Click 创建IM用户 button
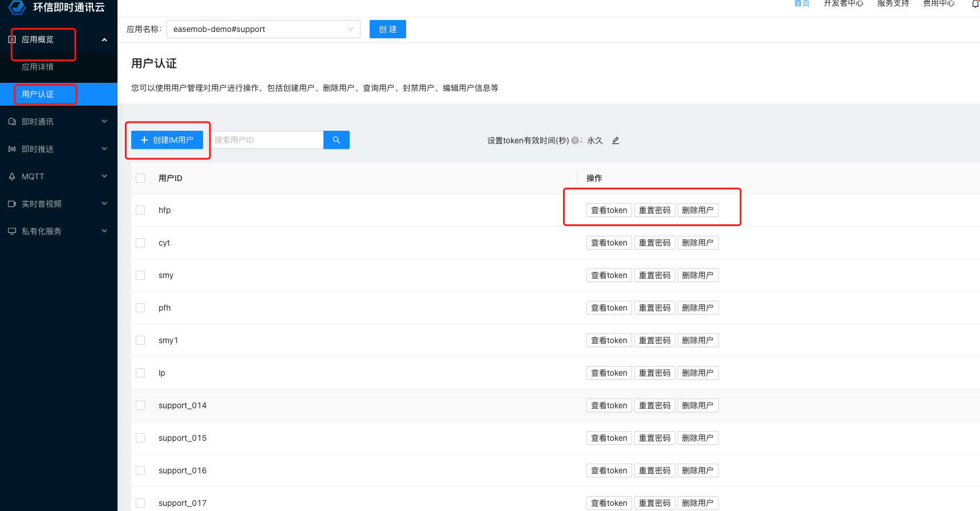The height and width of the screenshot is (511, 980). [167, 140]
